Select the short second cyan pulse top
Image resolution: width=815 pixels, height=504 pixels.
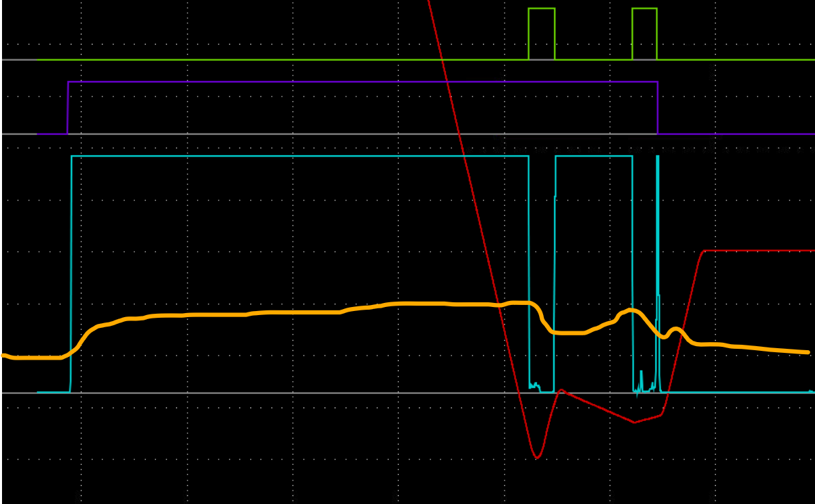[x=594, y=156]
